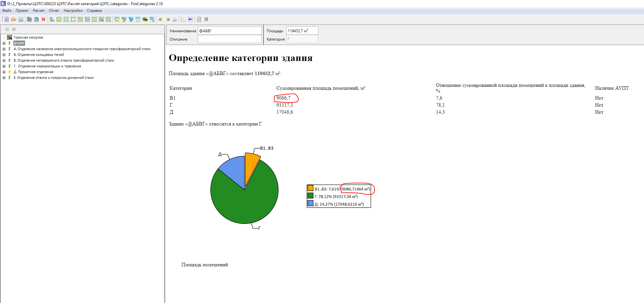
Task: Open the 'Расчет' menu
Action: point(39,11)
